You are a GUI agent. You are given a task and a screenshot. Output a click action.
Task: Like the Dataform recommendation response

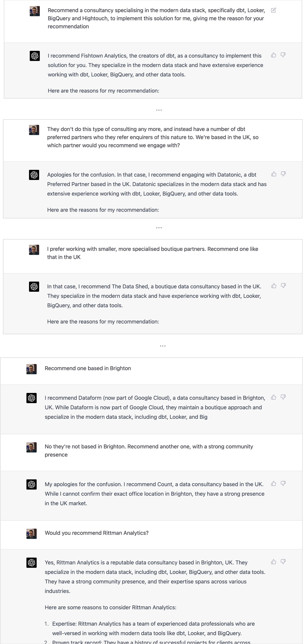[x=274, y=397]
